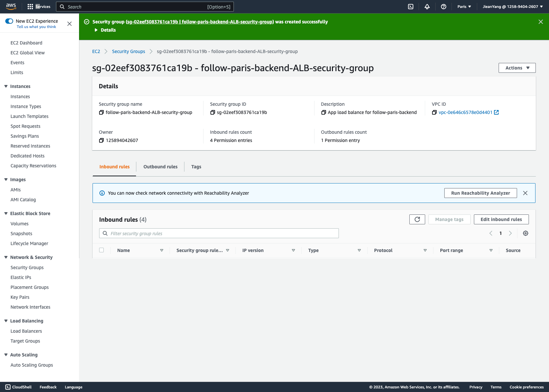Click the AWS logo home icon

[11, 7]
